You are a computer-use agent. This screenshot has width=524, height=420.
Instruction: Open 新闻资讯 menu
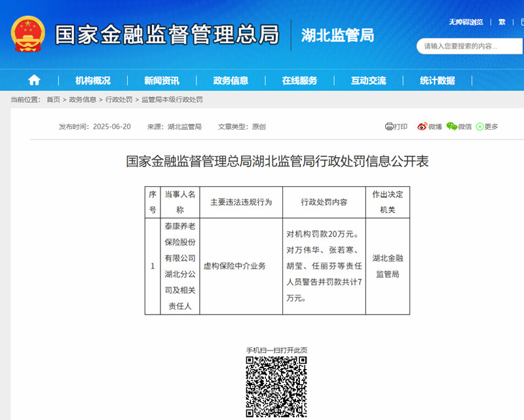coord(162,81)
